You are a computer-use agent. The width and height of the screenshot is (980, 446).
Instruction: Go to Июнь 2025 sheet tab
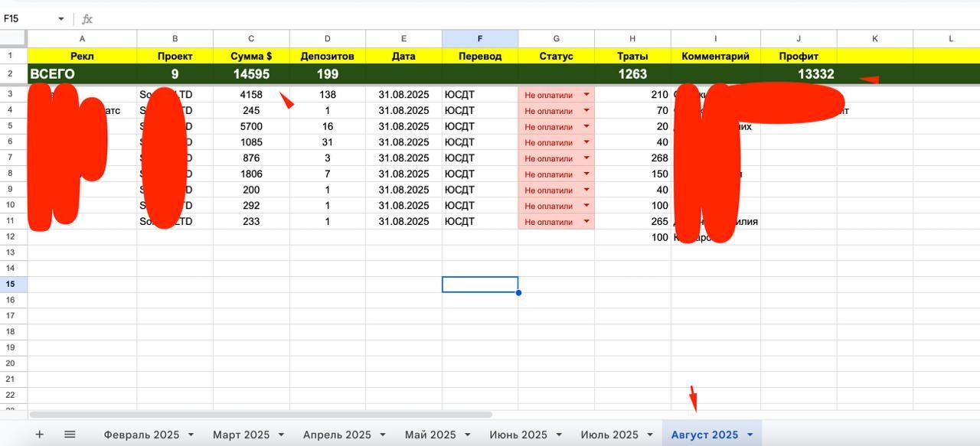[518, 435]
